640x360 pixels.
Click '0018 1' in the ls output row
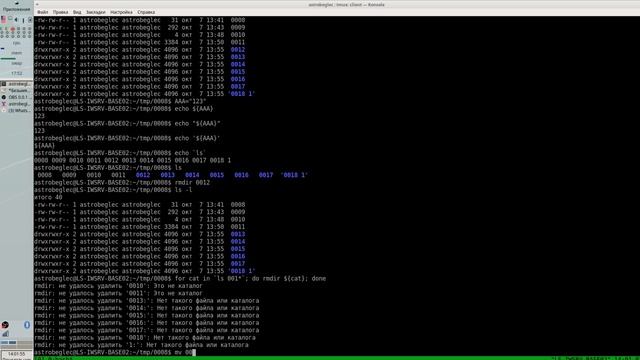pyautogui.click(x=294, y=175)
